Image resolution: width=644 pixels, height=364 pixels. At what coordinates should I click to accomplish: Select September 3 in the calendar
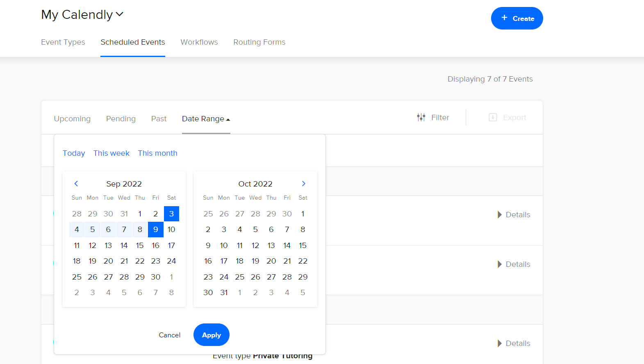click(x=171, y=214)
